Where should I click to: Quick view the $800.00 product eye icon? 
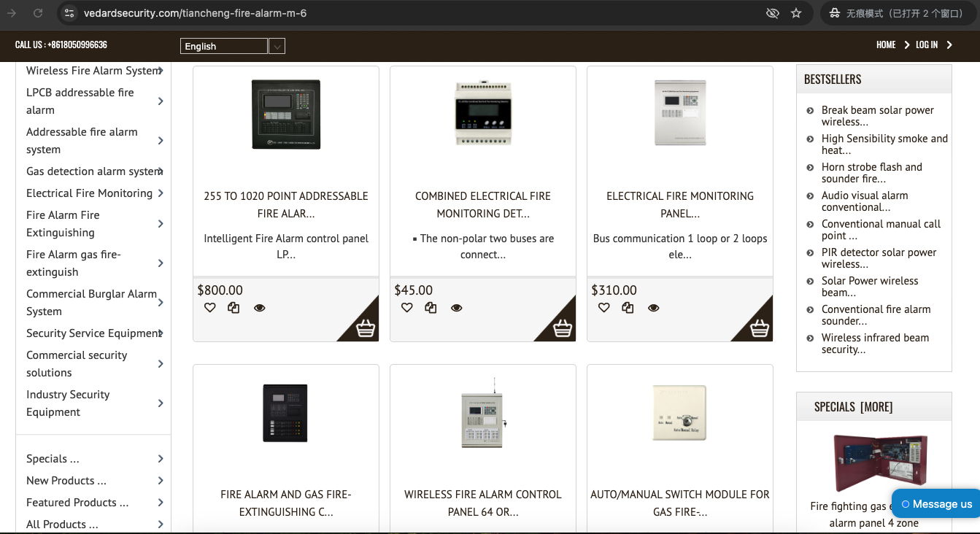259,308
